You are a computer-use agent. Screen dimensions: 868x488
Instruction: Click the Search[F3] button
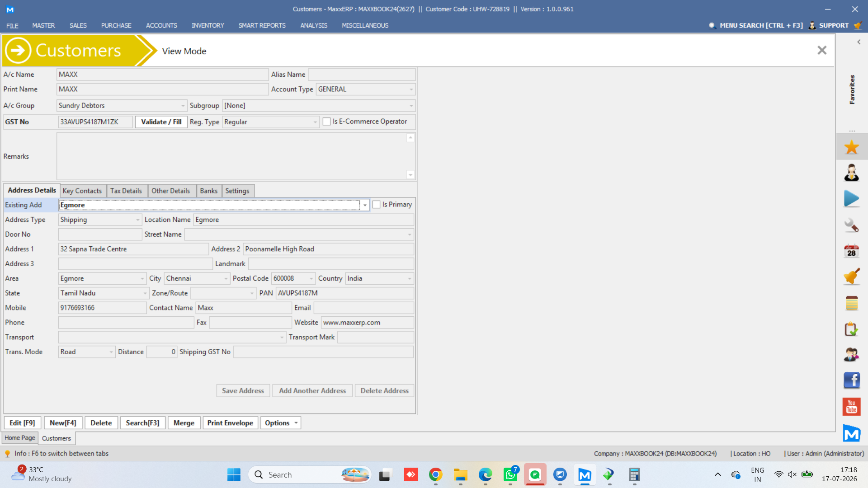142,423
